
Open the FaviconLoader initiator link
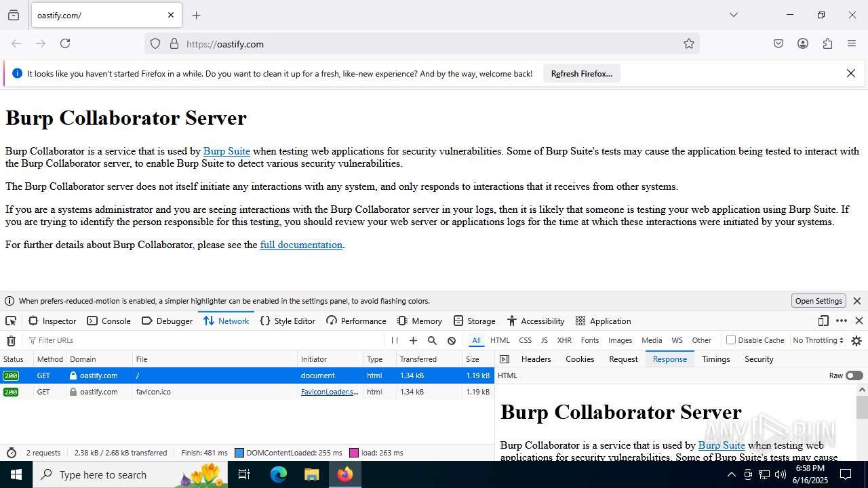[x=330, y=392]
